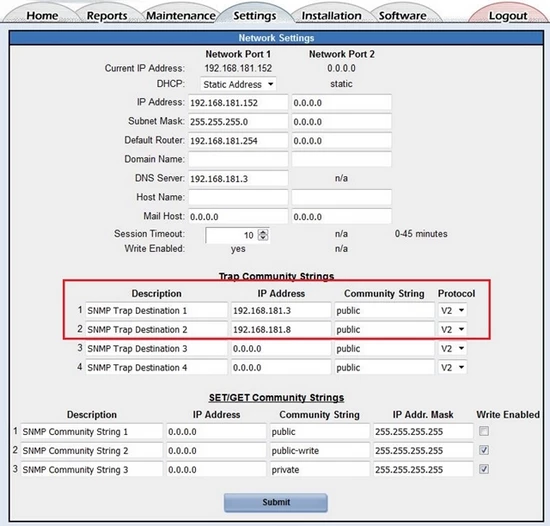Click the SET/GET Community Strings heading
The image size is (550, 526).
[276, 397]
